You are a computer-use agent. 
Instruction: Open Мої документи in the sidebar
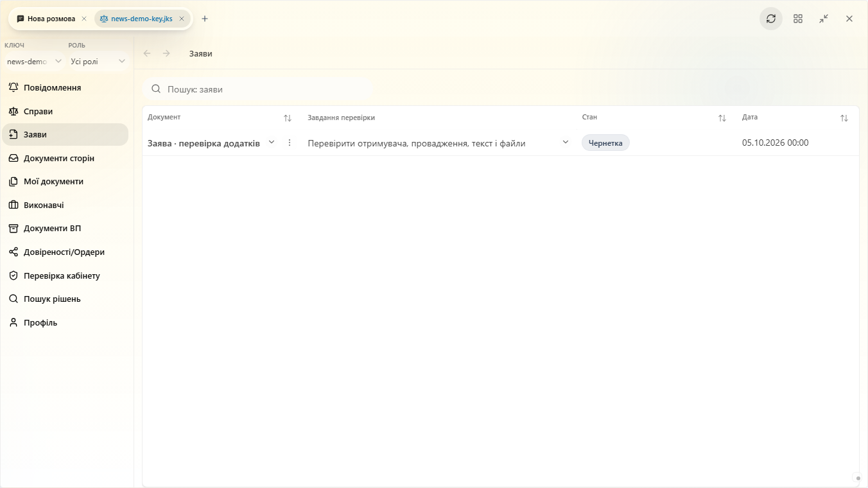point(65,182)
